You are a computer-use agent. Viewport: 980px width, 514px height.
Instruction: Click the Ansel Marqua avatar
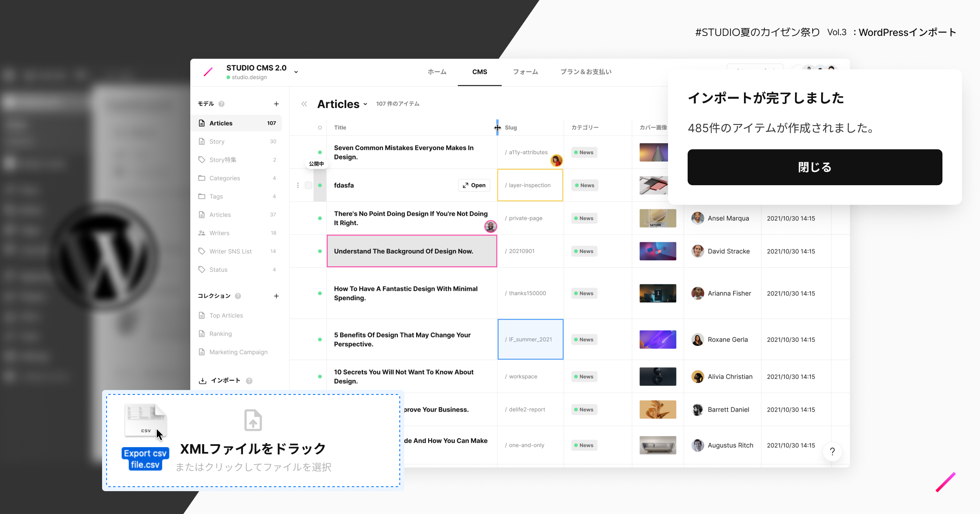point(697,218)
